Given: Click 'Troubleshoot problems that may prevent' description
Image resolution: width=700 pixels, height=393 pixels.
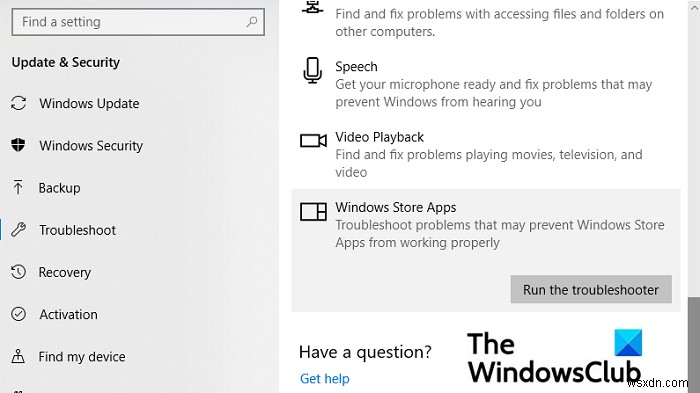Looking at the screenshot, I should [500, 234].
